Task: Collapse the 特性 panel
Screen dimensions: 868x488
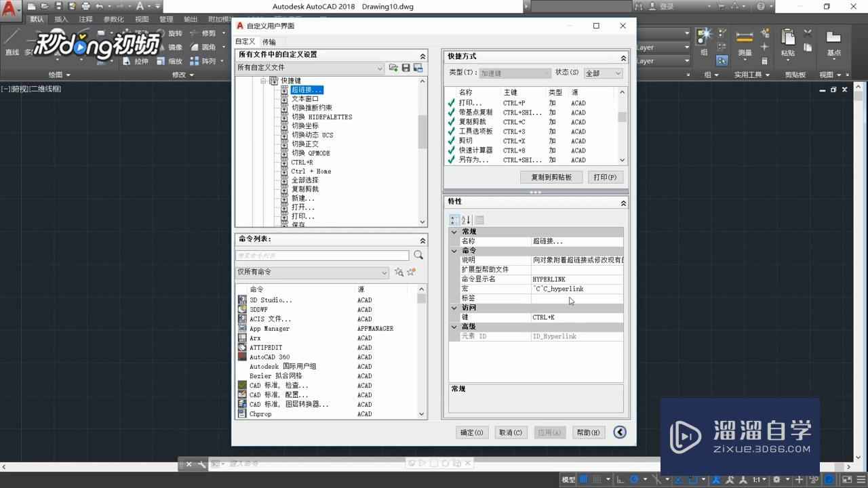Action: coord(624,203)
